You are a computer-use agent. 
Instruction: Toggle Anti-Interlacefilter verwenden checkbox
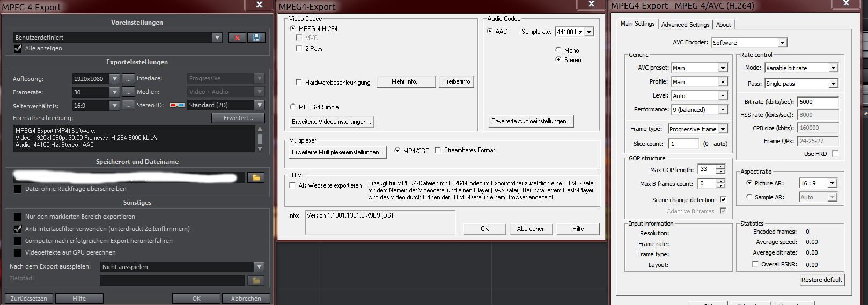[18, 229]
